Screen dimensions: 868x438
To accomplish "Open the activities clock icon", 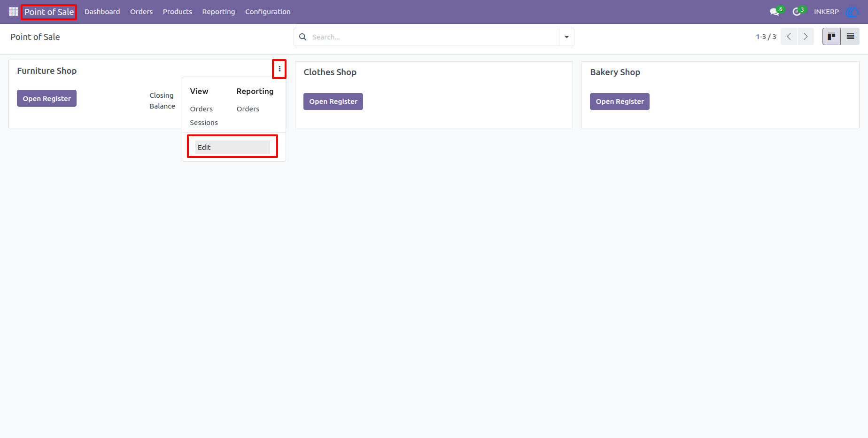I will click(797, 12).
